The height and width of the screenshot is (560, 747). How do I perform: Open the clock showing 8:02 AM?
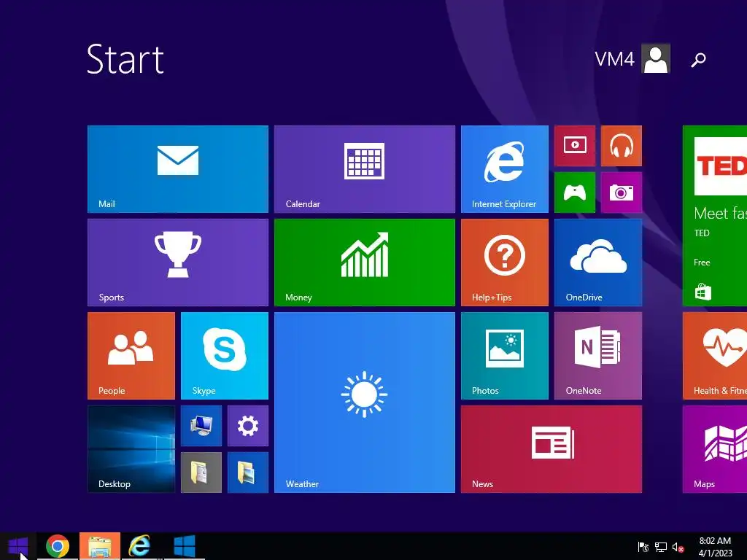[x=715, y=547]
